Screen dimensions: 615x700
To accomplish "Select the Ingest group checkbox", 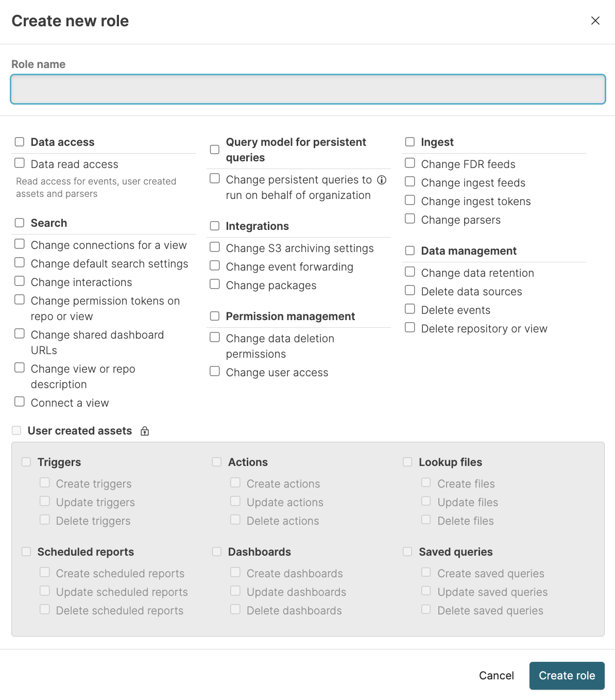I will (410, 140).
